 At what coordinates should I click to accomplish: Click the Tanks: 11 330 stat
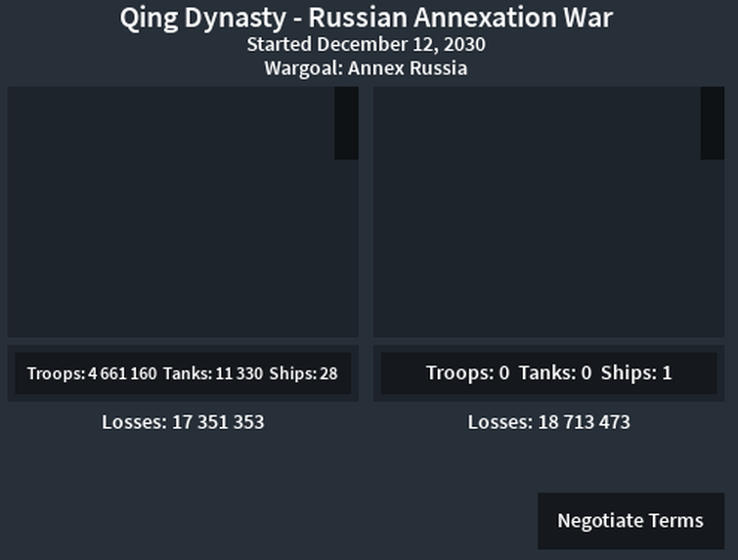[213, 373]
